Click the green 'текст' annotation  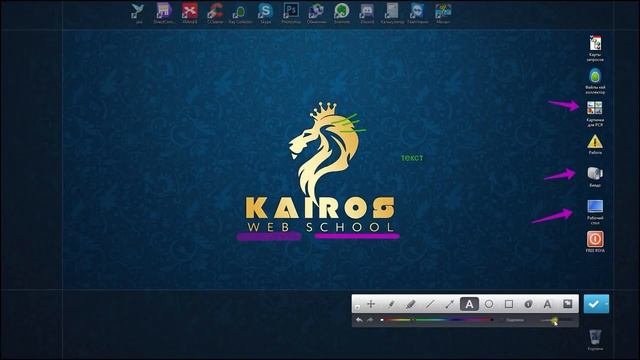click(412, 158)
